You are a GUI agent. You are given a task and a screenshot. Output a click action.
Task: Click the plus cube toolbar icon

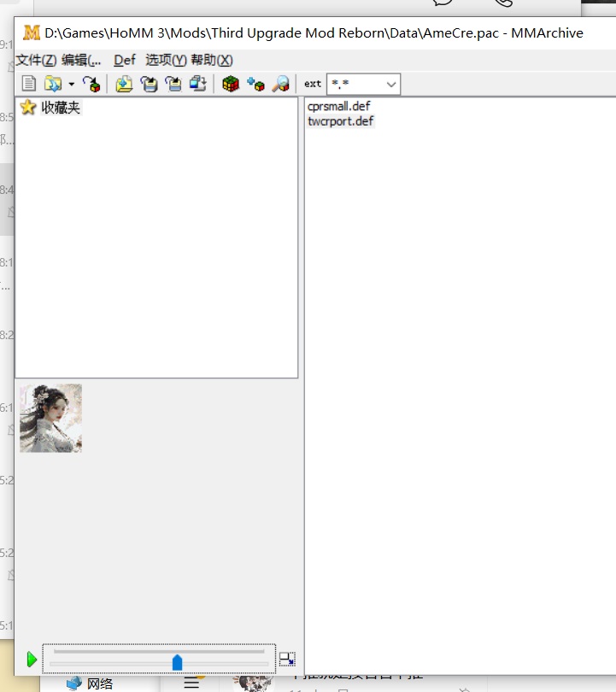pos(255,84)
